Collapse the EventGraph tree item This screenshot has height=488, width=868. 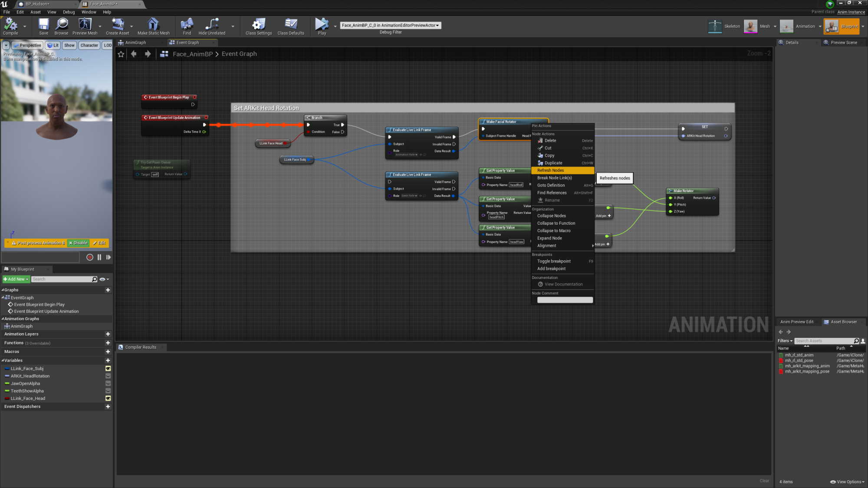click(3, 298)
